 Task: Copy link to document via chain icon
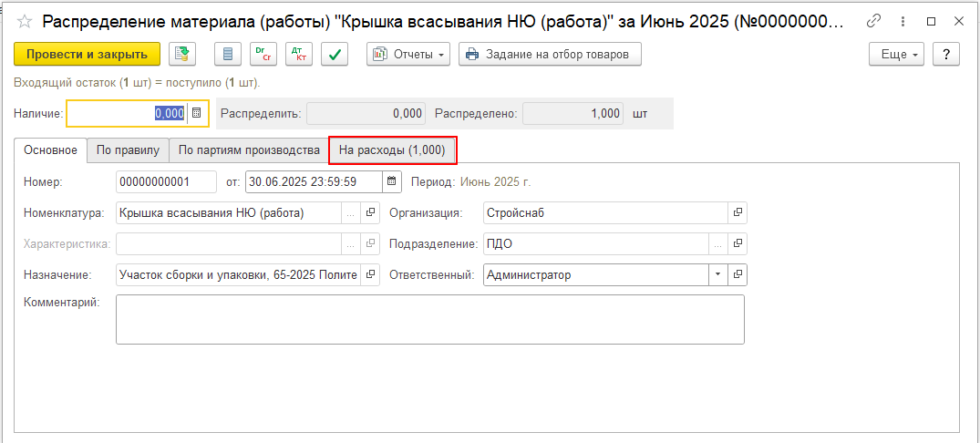873,21
